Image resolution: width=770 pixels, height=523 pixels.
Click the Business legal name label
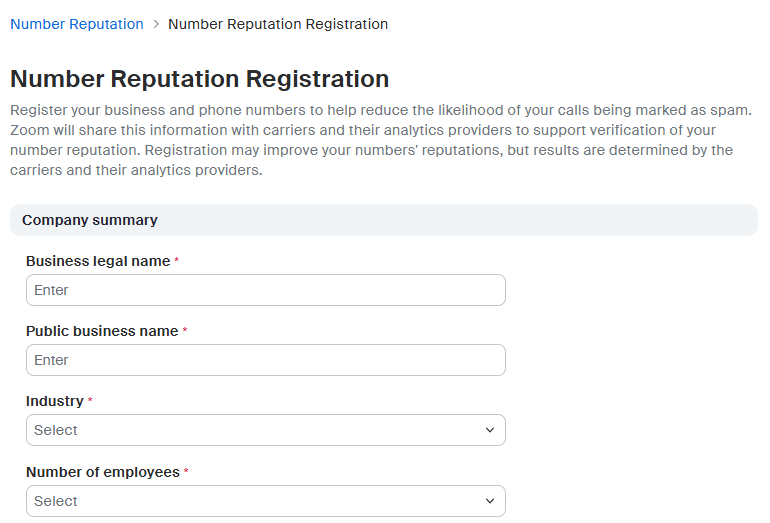point(98,261)
